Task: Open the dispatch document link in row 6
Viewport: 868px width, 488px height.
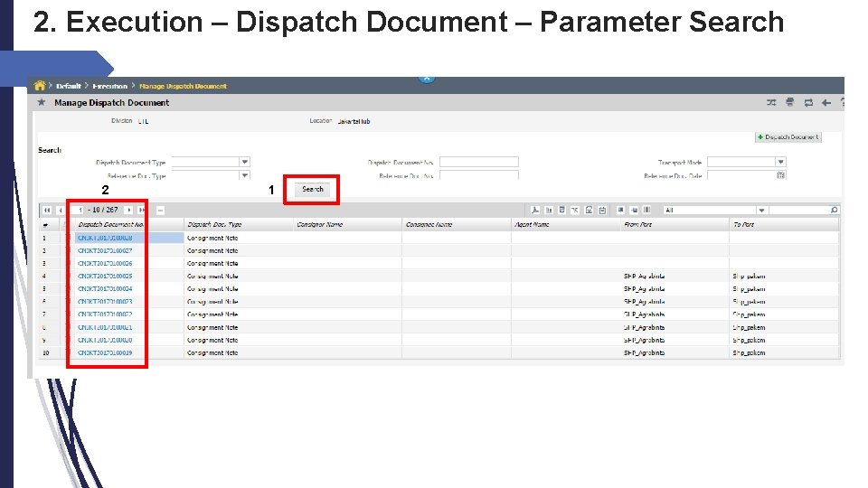Action: pyautogui.click(x=105, y=302)
